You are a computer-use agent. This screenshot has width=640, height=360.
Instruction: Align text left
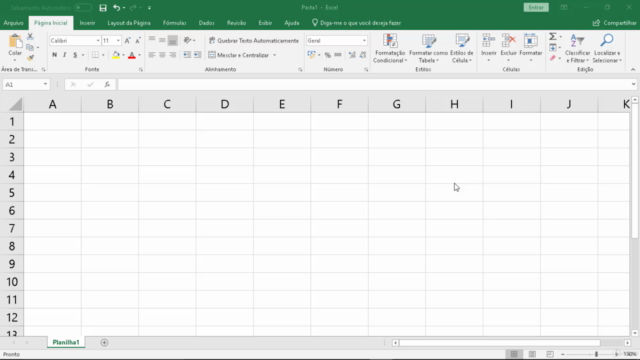[x=152, y=55]
